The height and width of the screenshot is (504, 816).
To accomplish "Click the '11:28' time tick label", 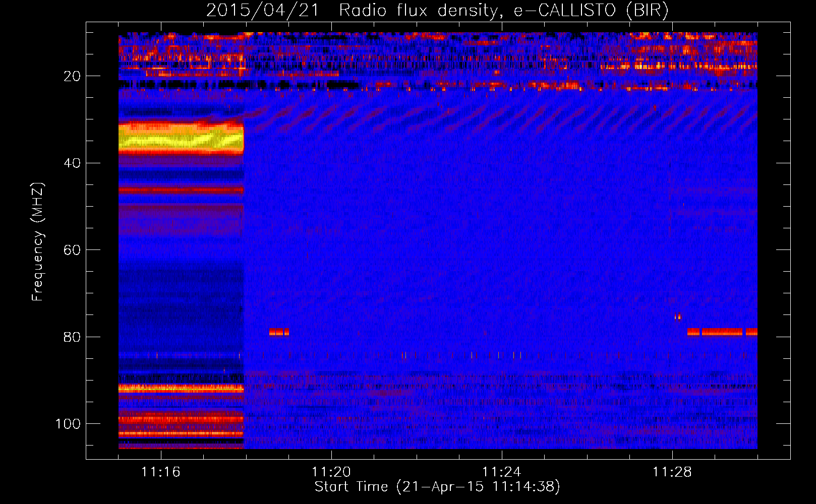I will pyautogui.click(x=672, y=472).
